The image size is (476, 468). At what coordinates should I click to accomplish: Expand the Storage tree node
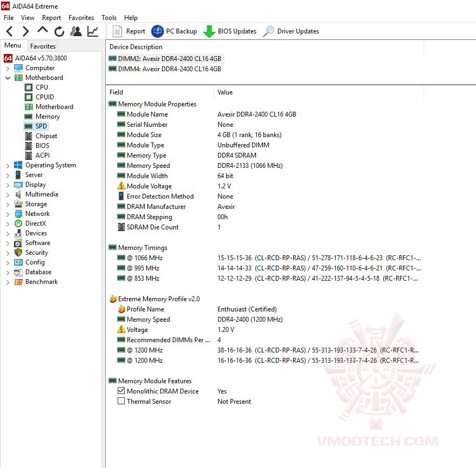8,205
